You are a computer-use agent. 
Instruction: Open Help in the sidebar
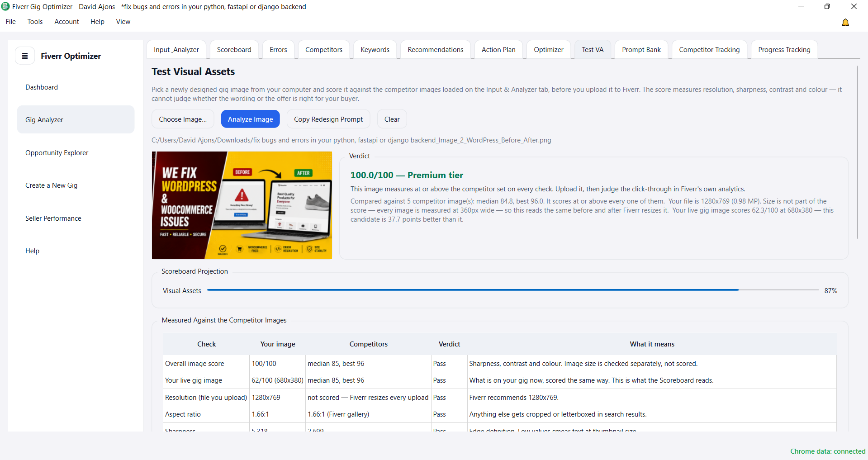coord(76,251)
